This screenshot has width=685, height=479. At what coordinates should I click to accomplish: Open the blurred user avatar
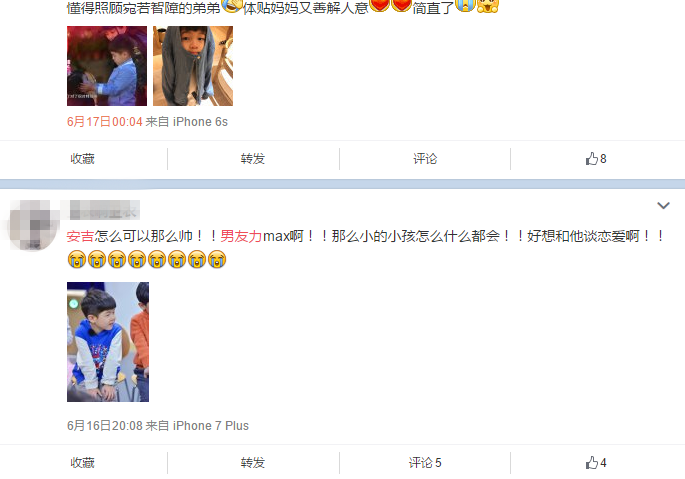pos(34,226)
